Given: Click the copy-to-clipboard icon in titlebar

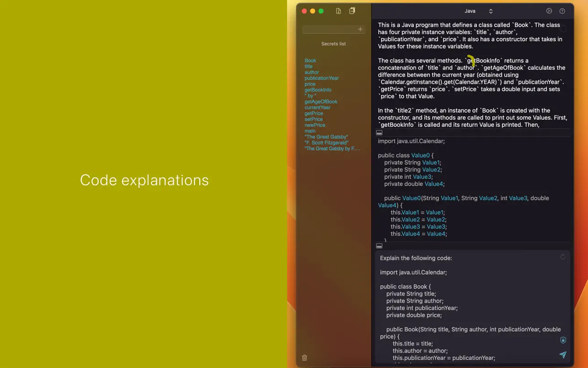Looking at the screenshot, I should click(352, 10).
